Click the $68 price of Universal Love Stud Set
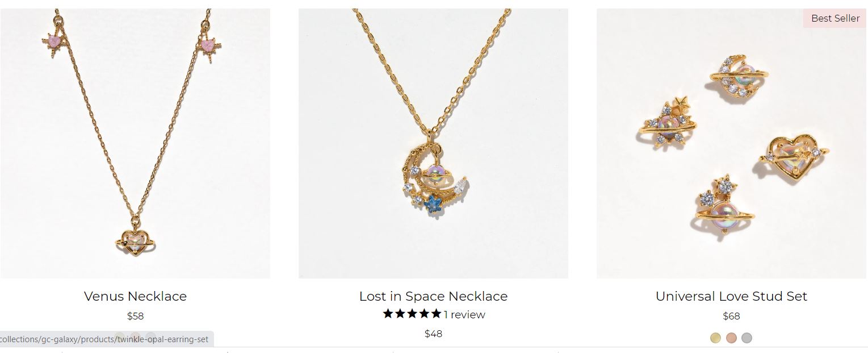The width and height of the screenshot is (868, 353). point(731,316)
